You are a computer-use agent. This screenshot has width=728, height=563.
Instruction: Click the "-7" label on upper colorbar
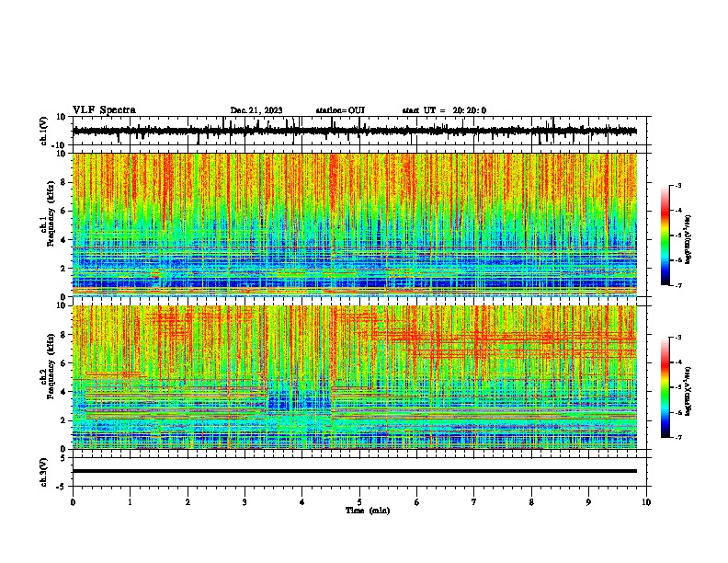pos(678,285)
